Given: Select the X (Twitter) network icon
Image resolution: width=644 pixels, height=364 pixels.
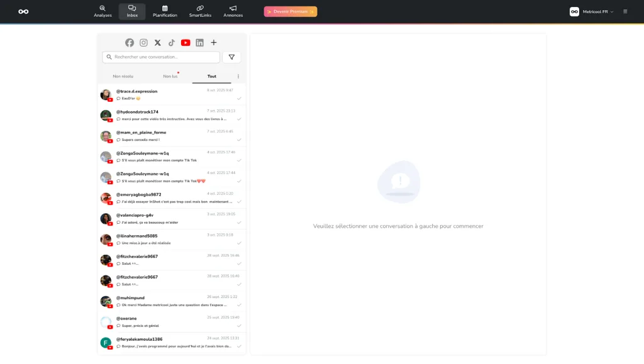Looking at the screenshot, I should coord(157,43).
